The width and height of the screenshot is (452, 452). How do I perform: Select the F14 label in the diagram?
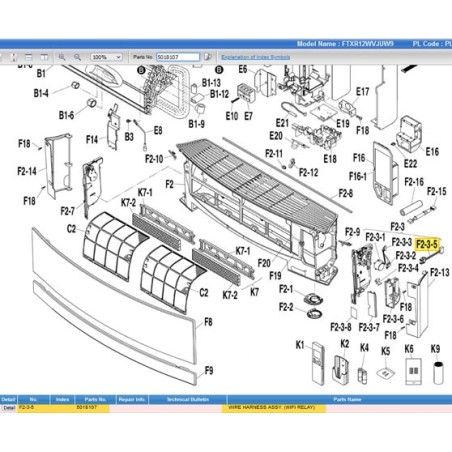(92, 139)
